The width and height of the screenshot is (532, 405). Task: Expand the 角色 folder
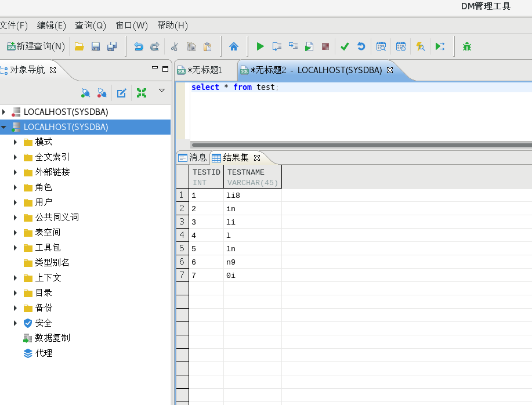[15, 187]
